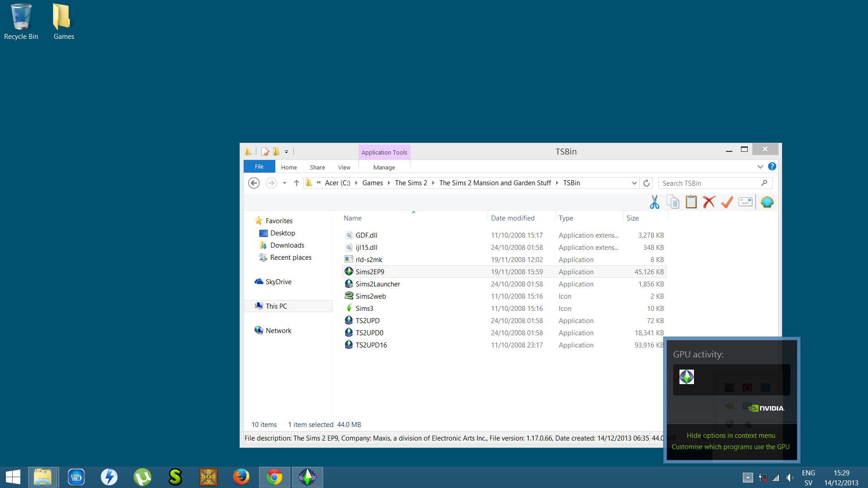Click Customise which programs use the GPU
Screen dimensions: 868x488
pyautogui.click(x=731, y=447)
